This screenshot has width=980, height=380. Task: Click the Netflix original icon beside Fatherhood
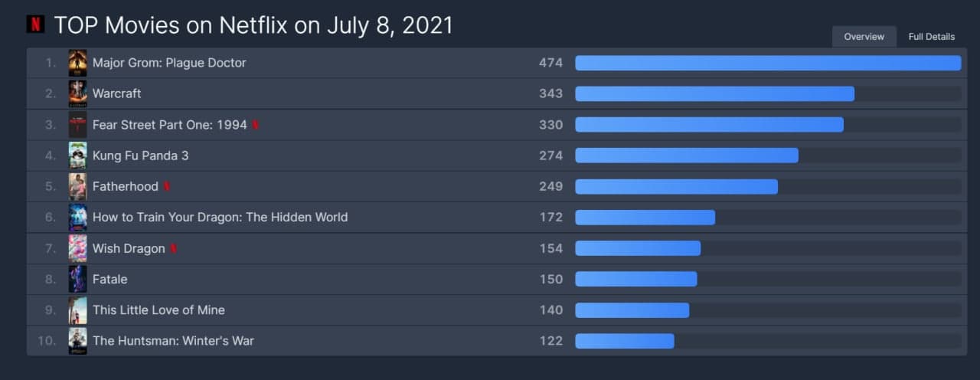point(167,186)
